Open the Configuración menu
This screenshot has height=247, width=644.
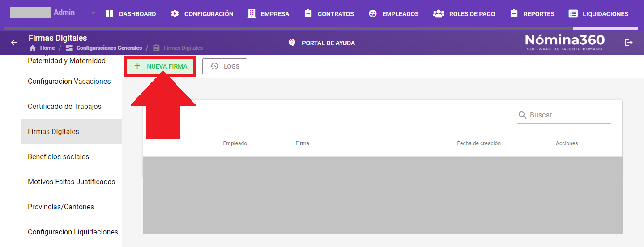202,14
